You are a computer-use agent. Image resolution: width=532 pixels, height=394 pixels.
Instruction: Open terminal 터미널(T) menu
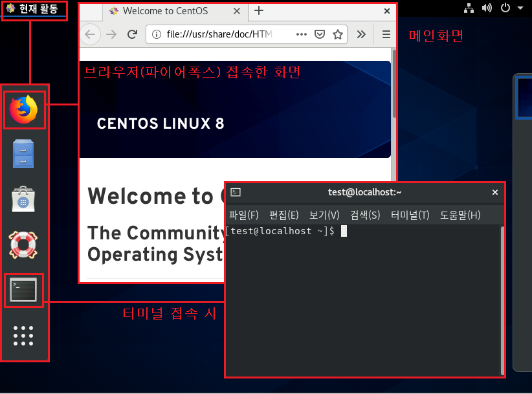[x=410, y=215]
